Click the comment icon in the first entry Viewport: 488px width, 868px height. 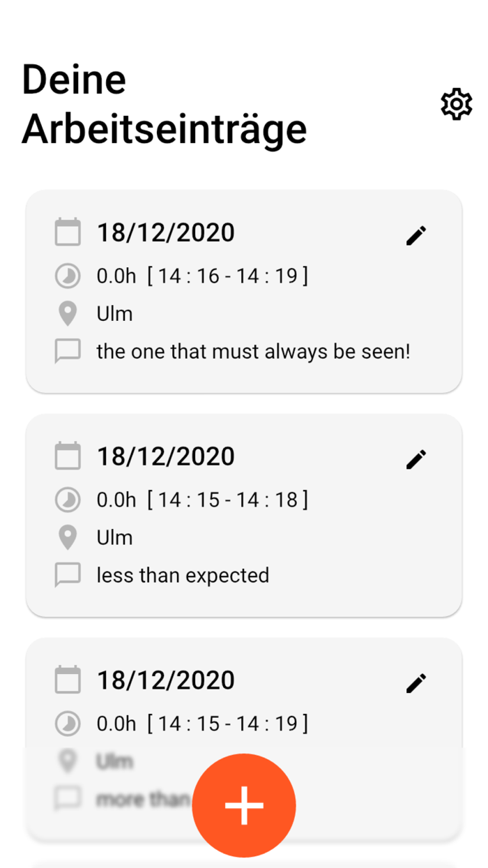68,352
